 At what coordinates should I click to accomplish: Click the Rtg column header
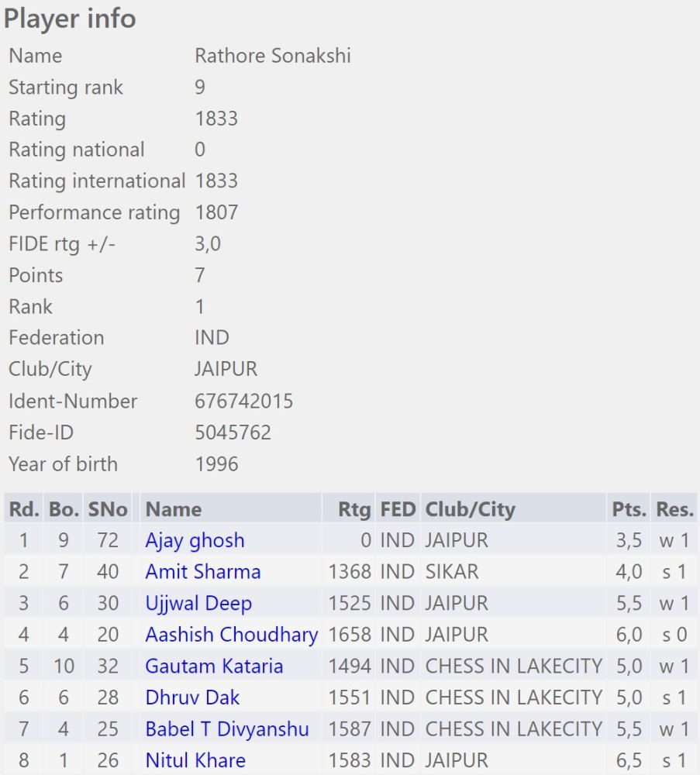click(x=354, y=509)
